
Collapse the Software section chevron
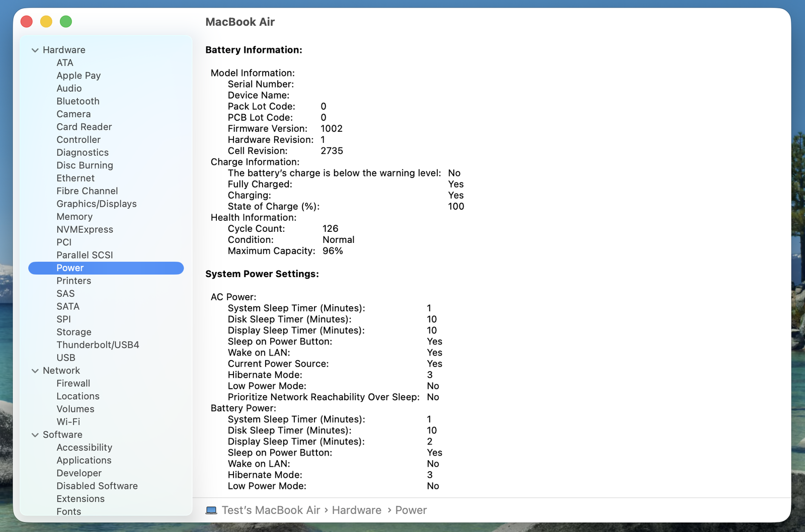click(35, 435)
